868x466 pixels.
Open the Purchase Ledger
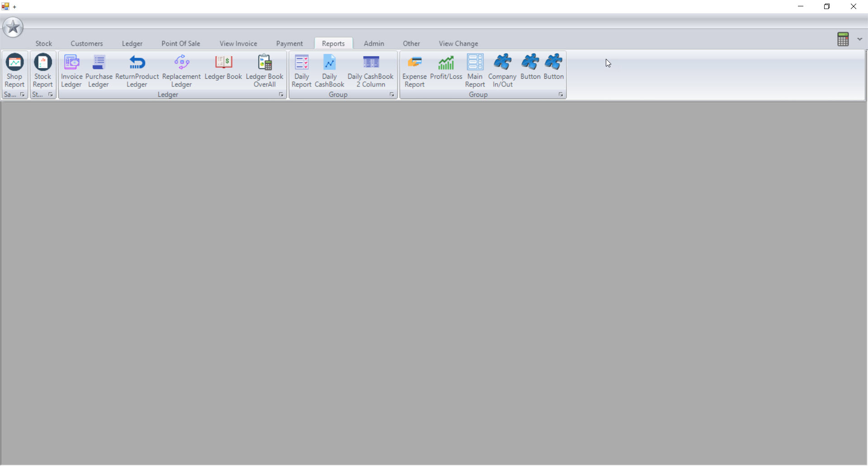(x=99, y=71)
